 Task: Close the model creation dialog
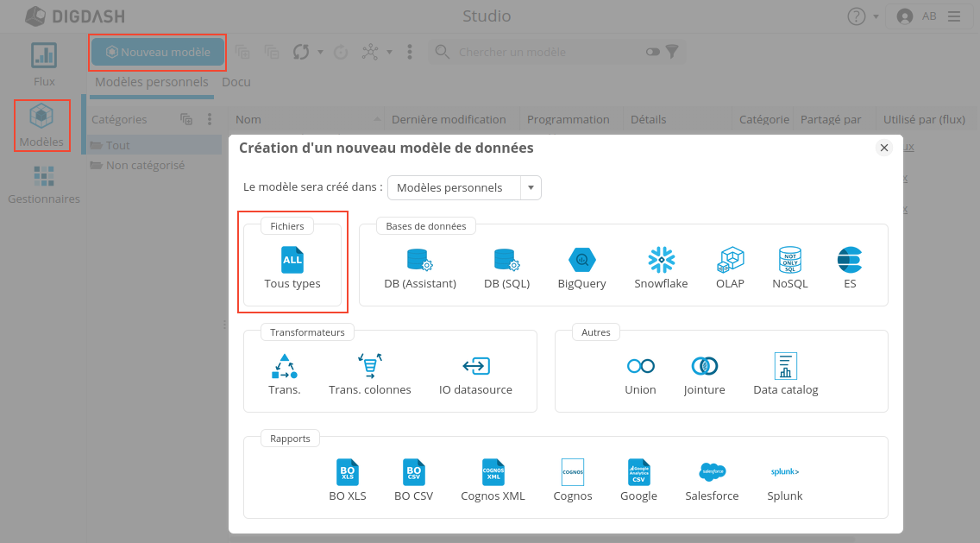pyautogui.click(x=884, y=148)
